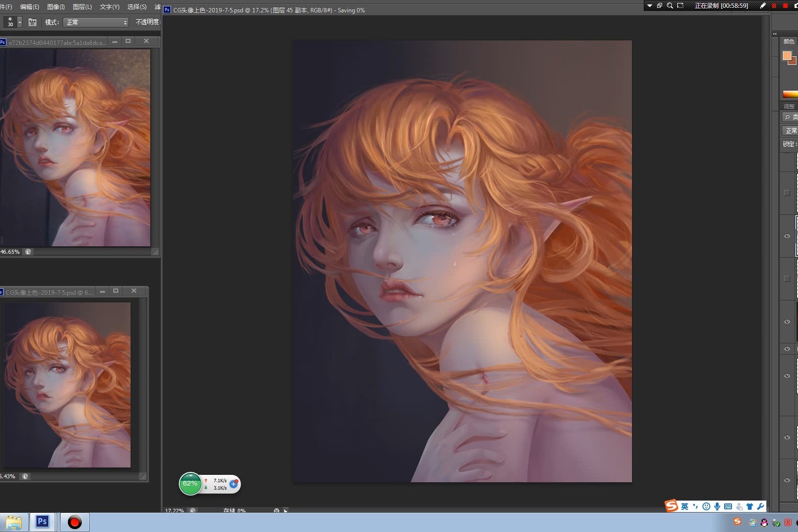Click the Photoshop taskbar button
Viewport: 798px width, 532px height.
pos(42,522)
